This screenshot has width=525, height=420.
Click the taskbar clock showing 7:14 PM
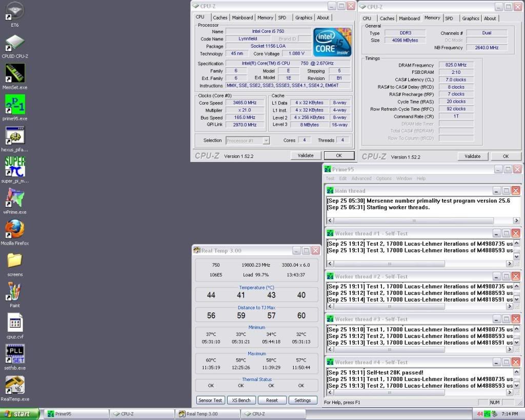click(510, 414)
